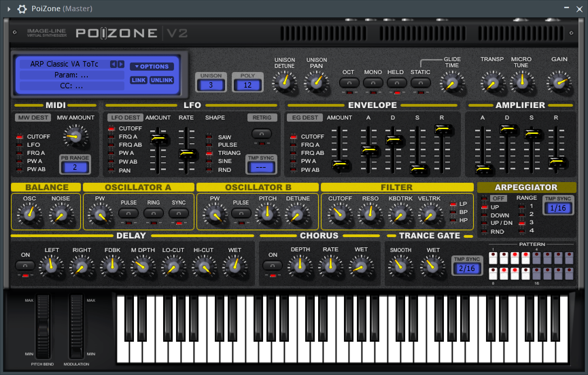The height and width of the screenshot is (375, 588).
Task: Adjust the delay FDBK knob
Action: click(x=112, y=266)
